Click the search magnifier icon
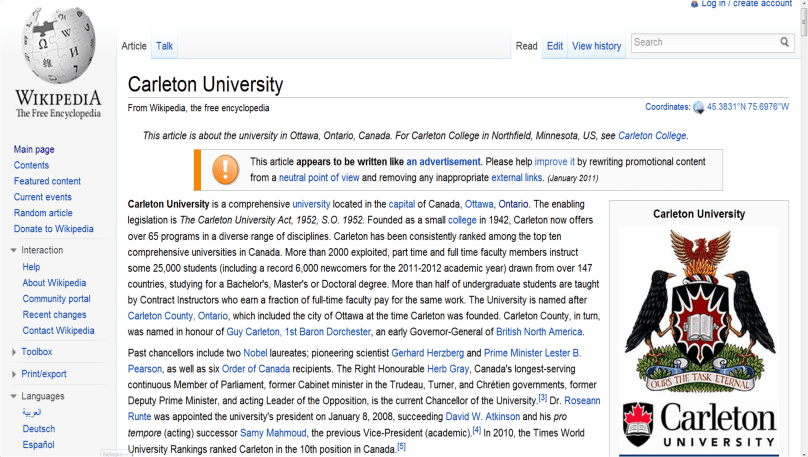Viewport: 808px width, 457px height. coord(784,42)
